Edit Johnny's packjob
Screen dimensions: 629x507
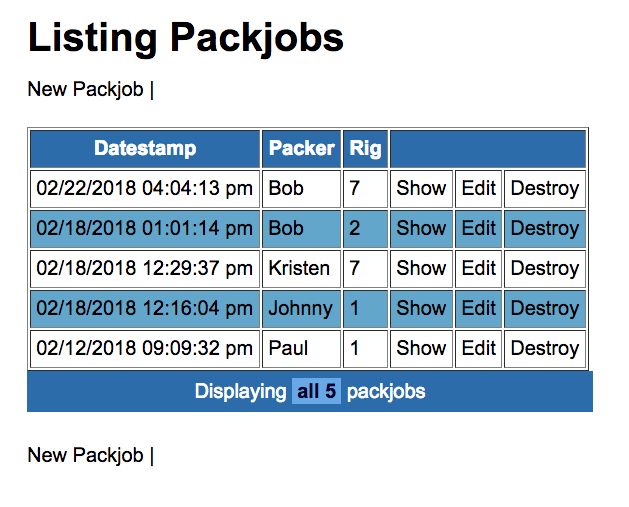pyautogui.click(x=479, y=308)
